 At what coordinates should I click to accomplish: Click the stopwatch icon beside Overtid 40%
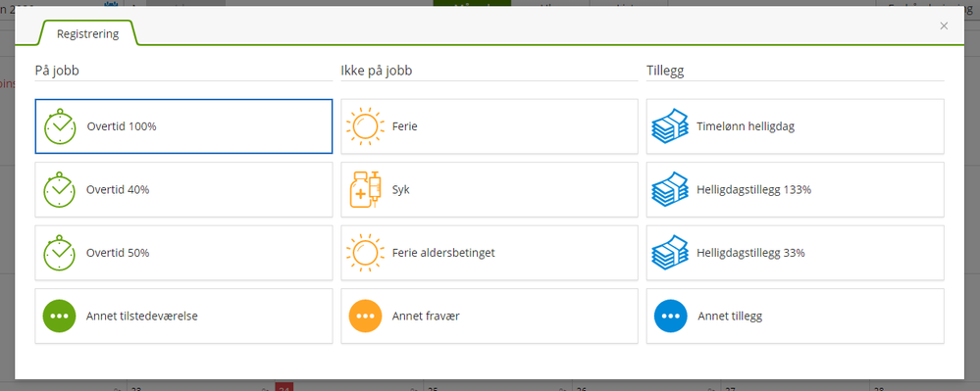coord(60,190)
